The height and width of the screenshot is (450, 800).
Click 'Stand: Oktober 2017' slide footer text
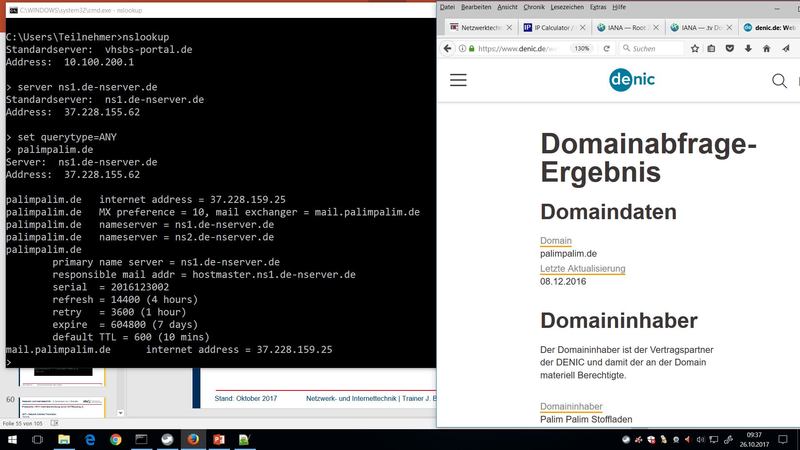point(246,398)
